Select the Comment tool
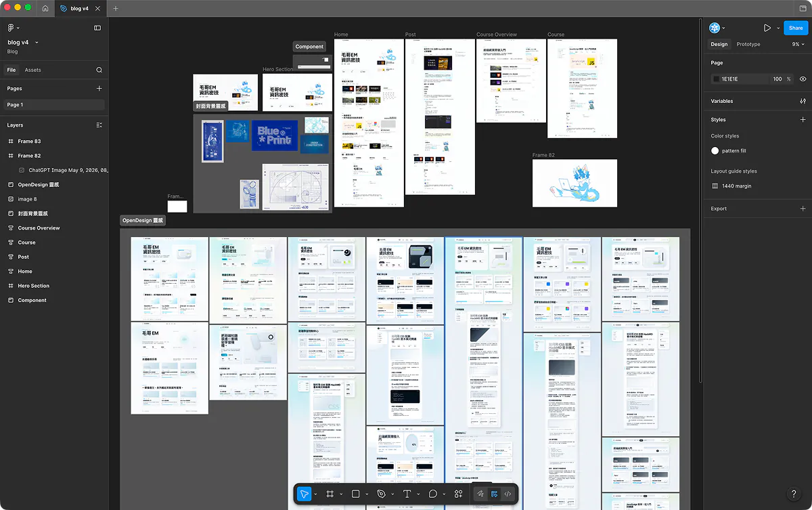The width and height of the screenshot is (812, 510). click(x=432, y=494)
